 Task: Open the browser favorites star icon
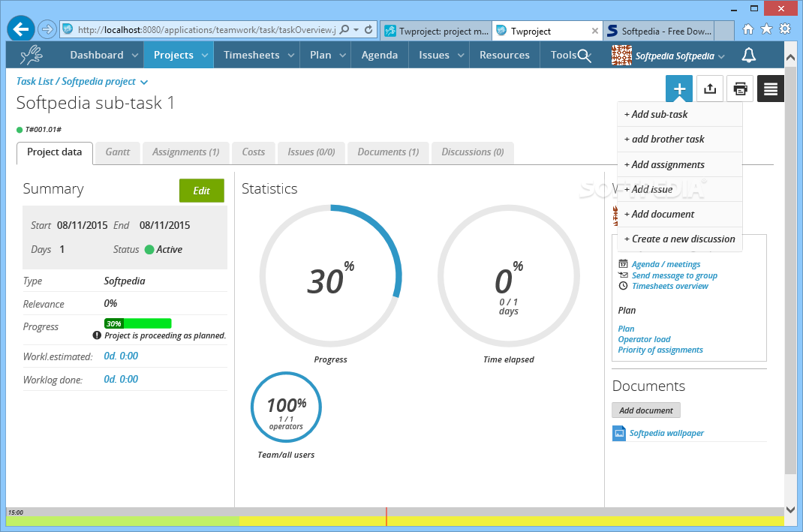(x=766, y=29)
